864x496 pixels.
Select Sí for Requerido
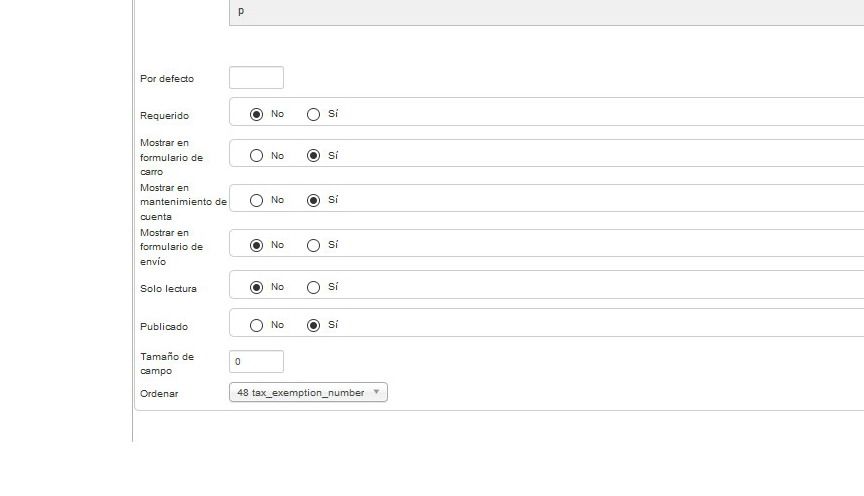coord(314,114)
